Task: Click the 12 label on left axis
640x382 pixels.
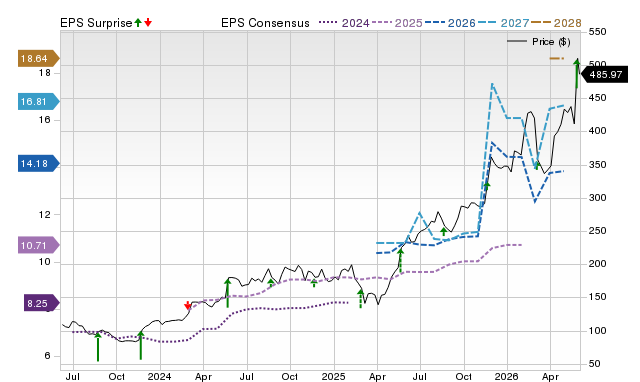Action: coord(45,214)
